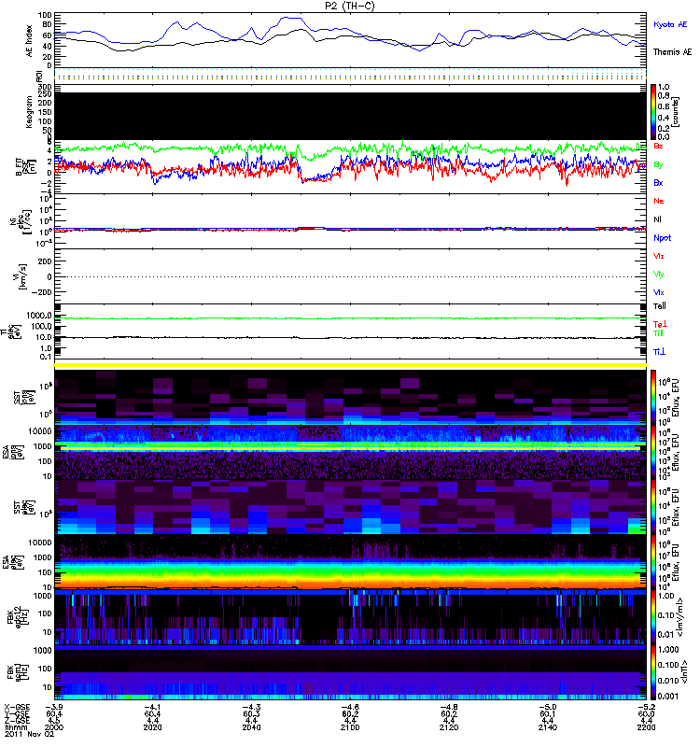Click inside the black Keogram panel
The height and width of the screenshot is (747, 700).
coord(350,116)
